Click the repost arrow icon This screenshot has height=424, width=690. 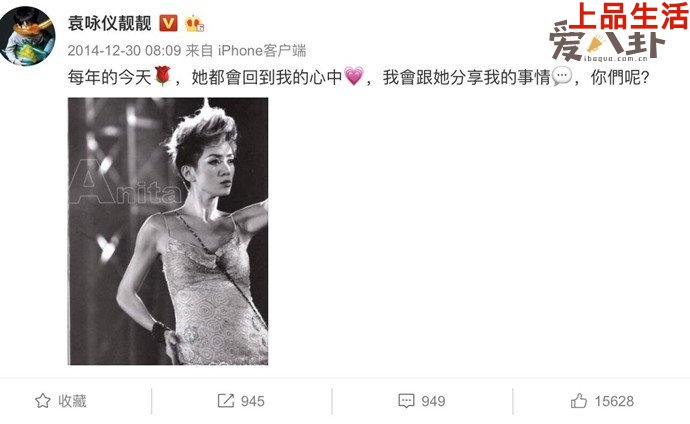(x=226, y=401)
